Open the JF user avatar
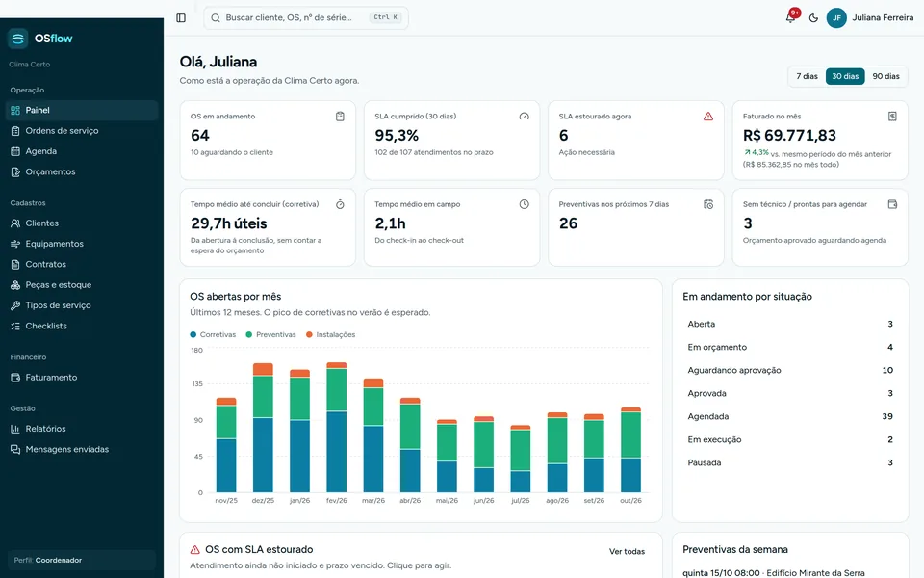The image size is (924, 578). tap(836, 17)
